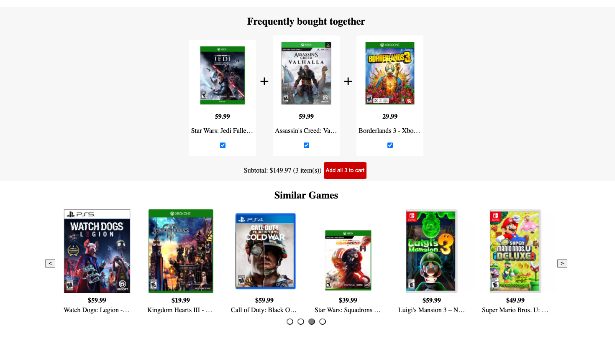This screenshot has width=615, height=364.
Task: Toggle the Borderlands 3 bundle checkbox
Action: [x=390, y=145]
